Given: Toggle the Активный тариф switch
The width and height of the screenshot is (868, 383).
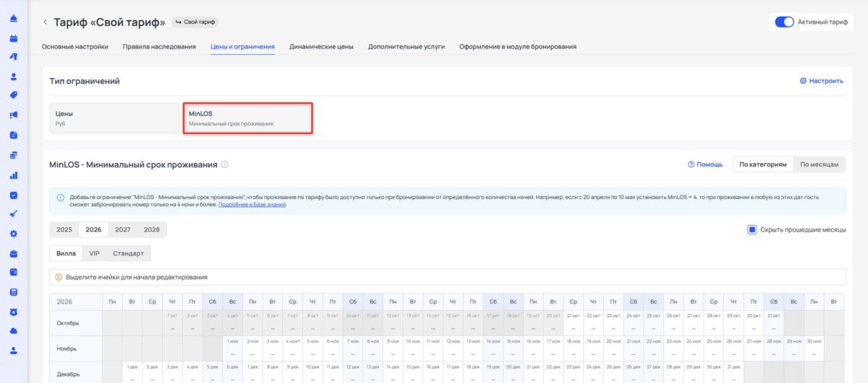Looking at the screenshot, I should point(784,22).
